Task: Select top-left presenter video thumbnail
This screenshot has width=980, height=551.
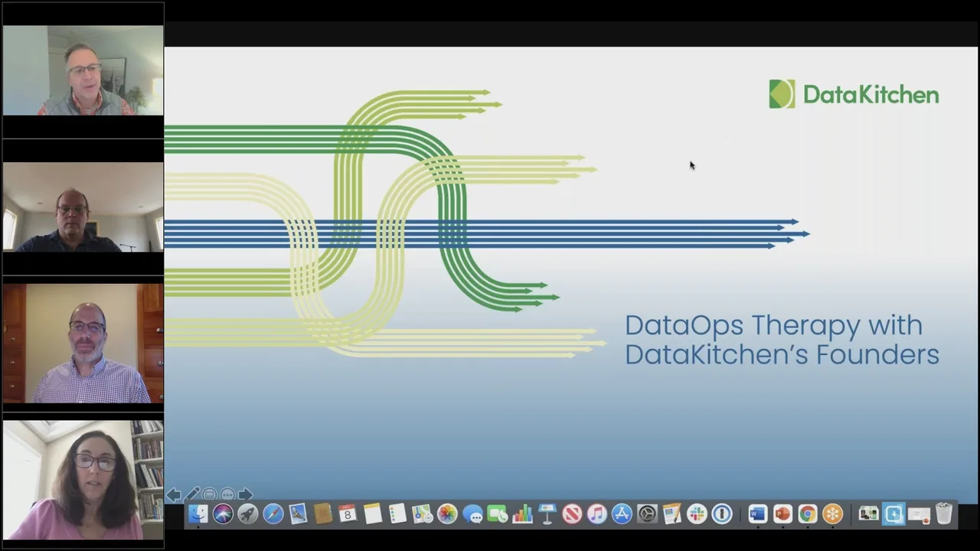Action: tap(83, 70)
